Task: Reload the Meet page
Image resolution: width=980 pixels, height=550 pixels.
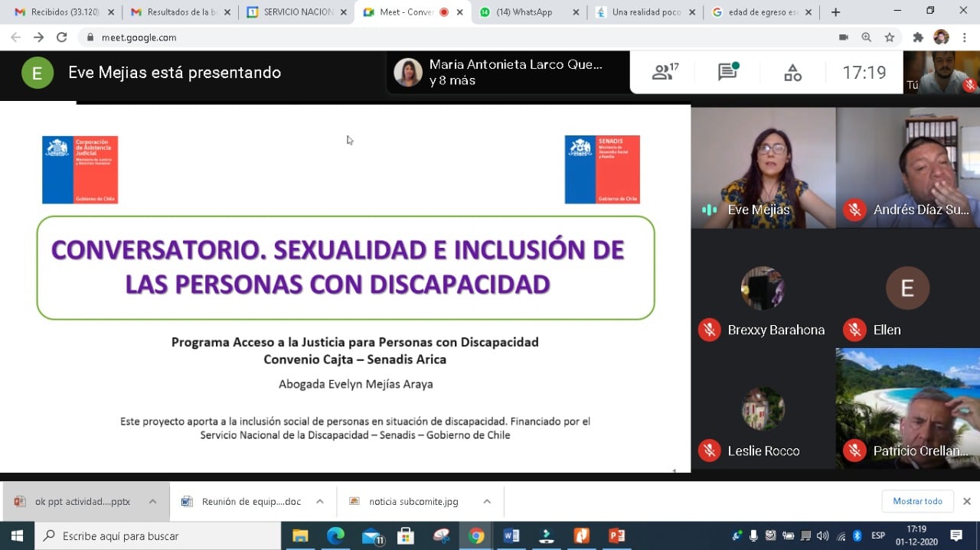Action: [62, 37]
